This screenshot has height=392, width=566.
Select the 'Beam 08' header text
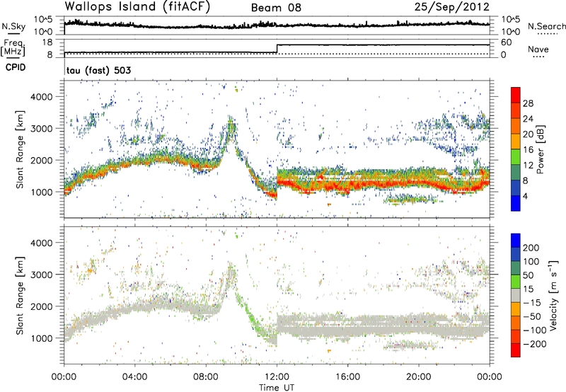coord(276,8)
